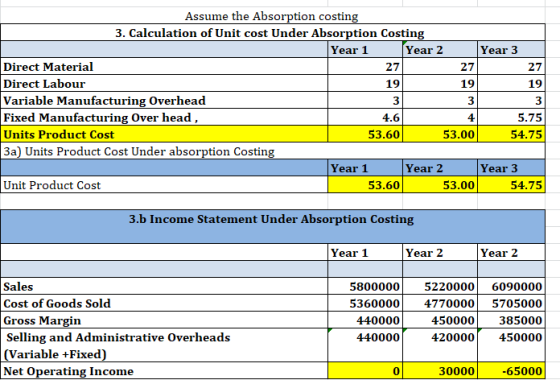Select the Cost of Goods Sold label
Viewport: 560px width, 380px height.
[57, 304]
